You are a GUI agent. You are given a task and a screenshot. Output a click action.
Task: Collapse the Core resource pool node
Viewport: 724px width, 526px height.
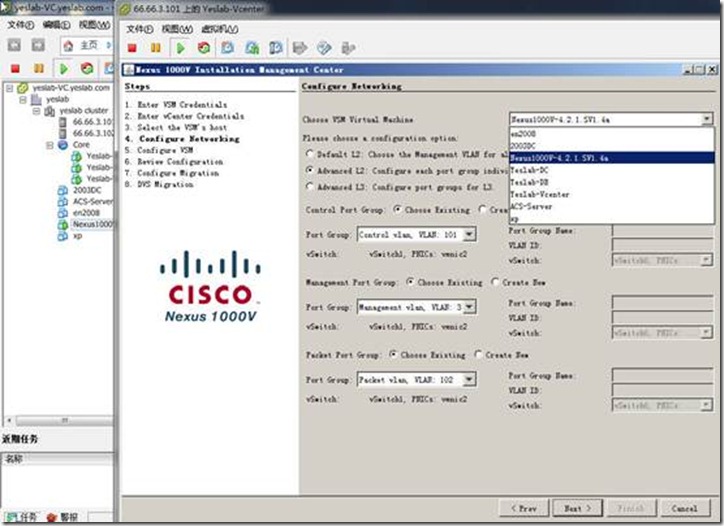[x=50, y=145]
